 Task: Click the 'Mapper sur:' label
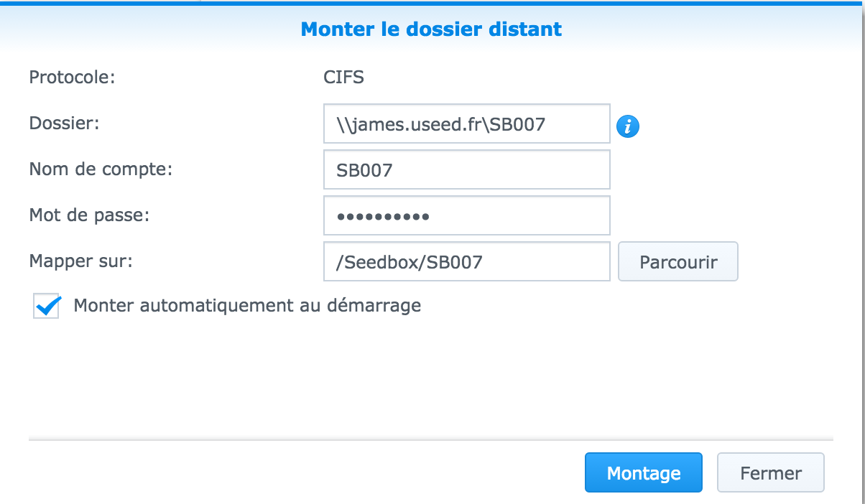[x=80, y=261]
